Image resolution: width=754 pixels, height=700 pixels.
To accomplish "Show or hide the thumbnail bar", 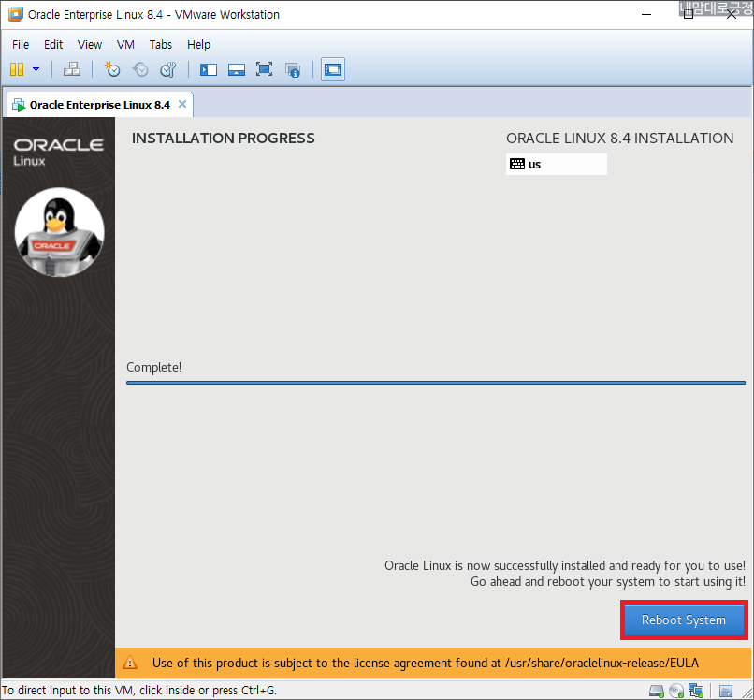I will pyautogui.click(x=237, y=69).
